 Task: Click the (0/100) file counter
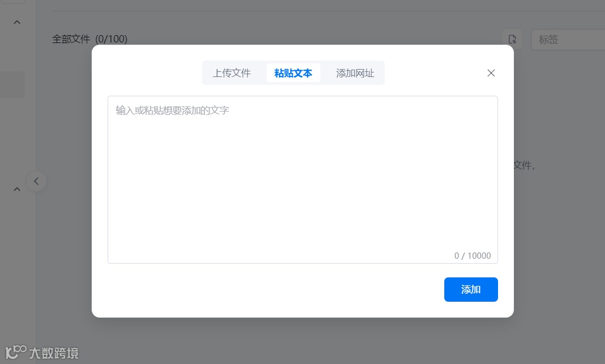click(x=111, y=39)
